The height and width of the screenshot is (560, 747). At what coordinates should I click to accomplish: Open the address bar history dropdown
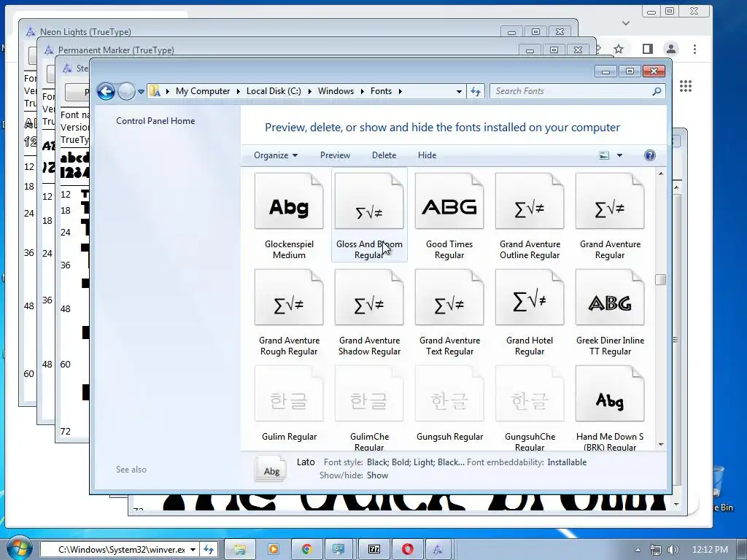tap(459, 91)
